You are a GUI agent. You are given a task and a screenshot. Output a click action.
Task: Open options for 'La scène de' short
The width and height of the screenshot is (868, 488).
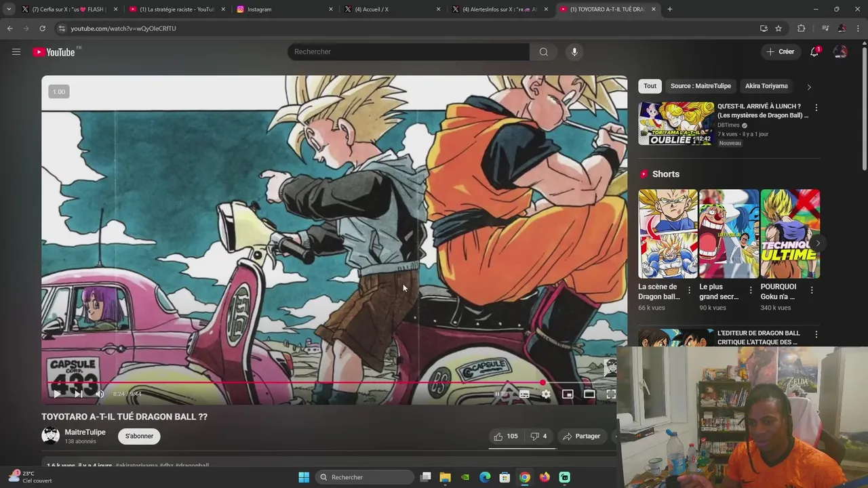(x=690, y=290)
